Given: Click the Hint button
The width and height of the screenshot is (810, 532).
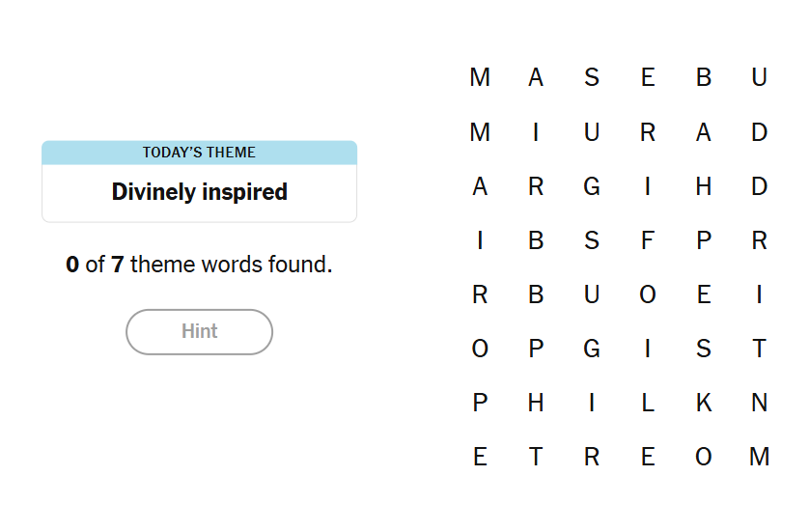Looking at the screenshot, I should point(199,331).
